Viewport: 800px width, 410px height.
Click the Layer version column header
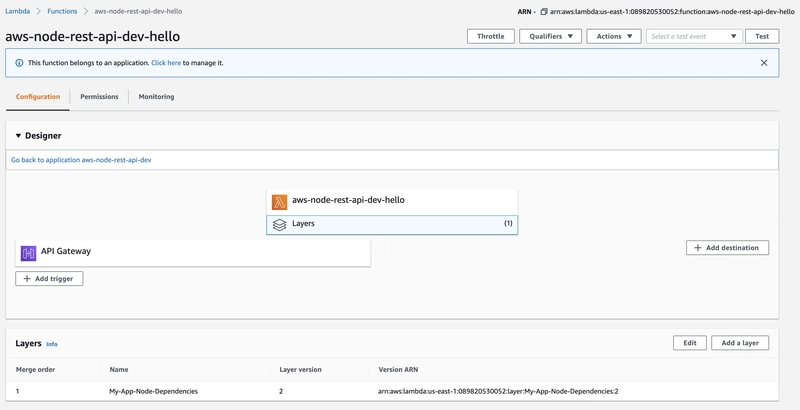pyautogui.click(x=301, y=370)
